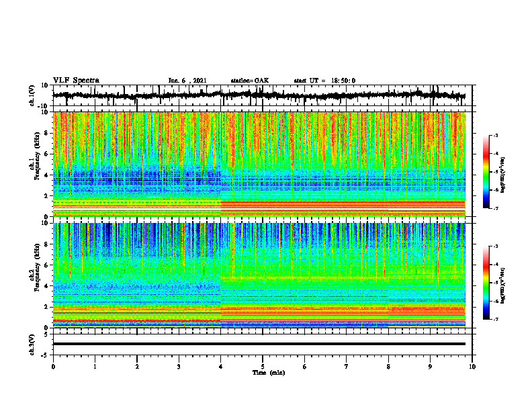The image size is (532, 411).
Task: Click the "VLF Spectra" plot title
Action: point(77,81)
